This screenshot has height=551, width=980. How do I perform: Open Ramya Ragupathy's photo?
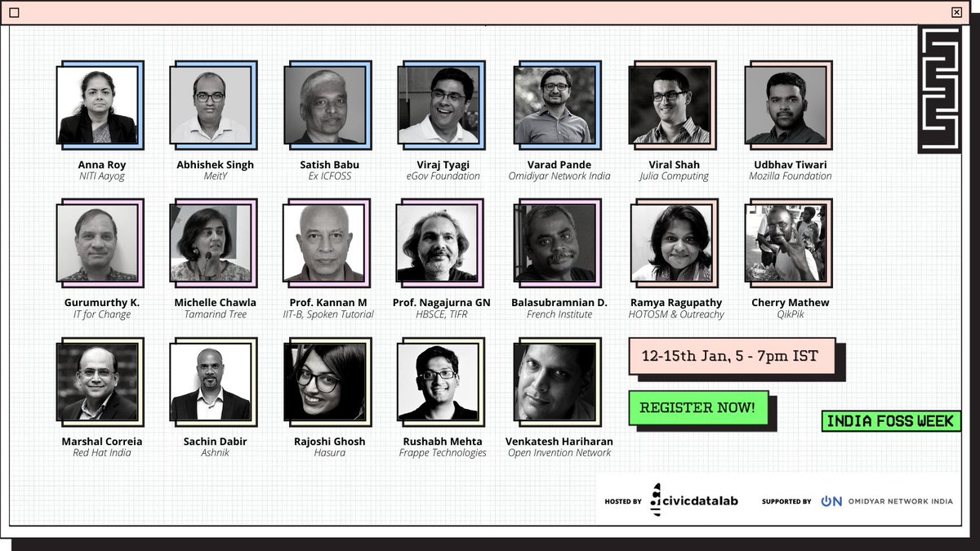pyautogui.click(x=670, y=242)
